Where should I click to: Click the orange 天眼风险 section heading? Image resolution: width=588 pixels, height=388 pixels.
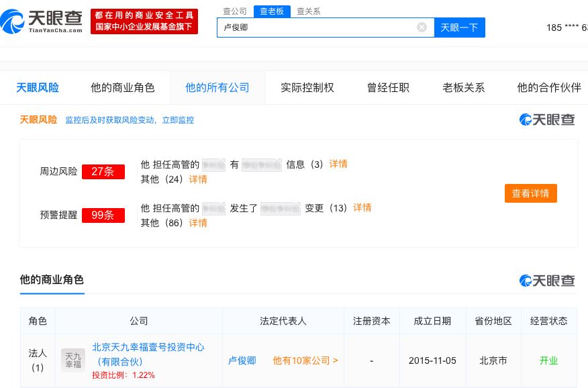pos(38,120)
